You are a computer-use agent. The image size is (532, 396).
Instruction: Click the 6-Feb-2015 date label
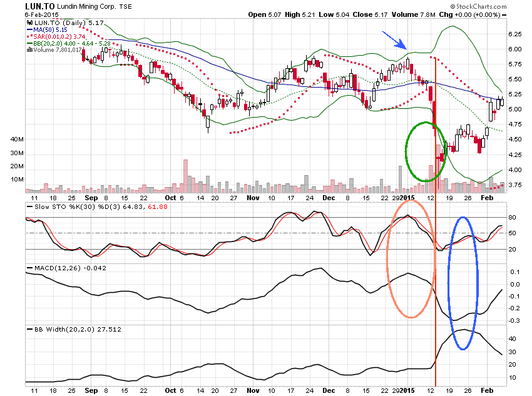pyautogui.click(x=41, y=15)
